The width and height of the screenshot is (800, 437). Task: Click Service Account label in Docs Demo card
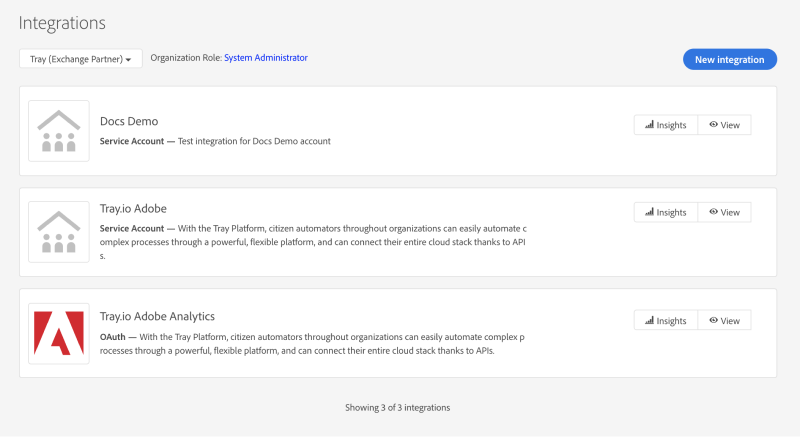click(x=133, y=141)
